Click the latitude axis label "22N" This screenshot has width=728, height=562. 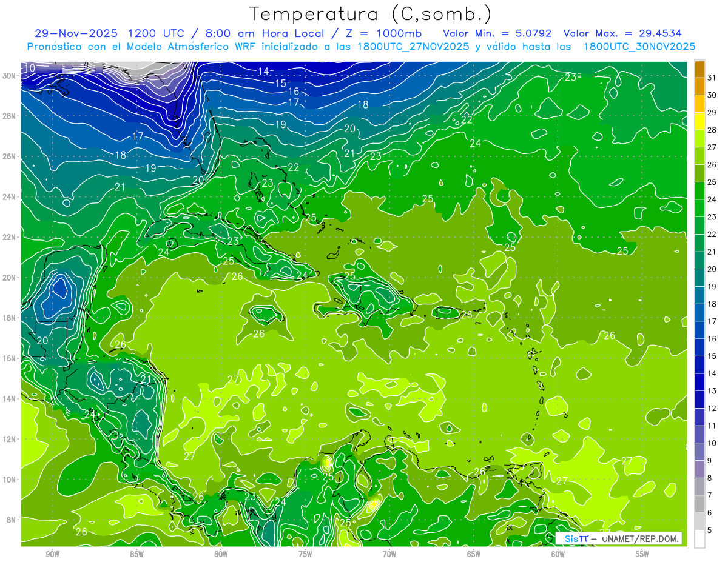pyautogui.click(x=8, y=237)
